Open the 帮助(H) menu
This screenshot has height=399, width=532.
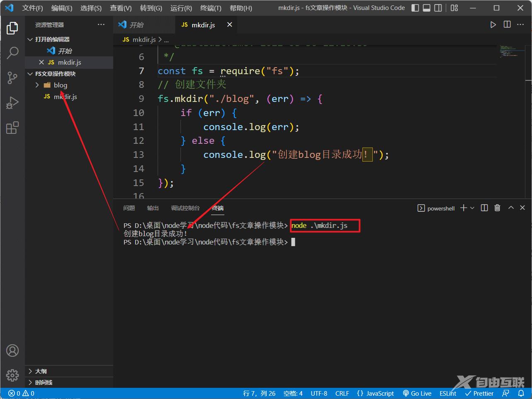point(241,8)
